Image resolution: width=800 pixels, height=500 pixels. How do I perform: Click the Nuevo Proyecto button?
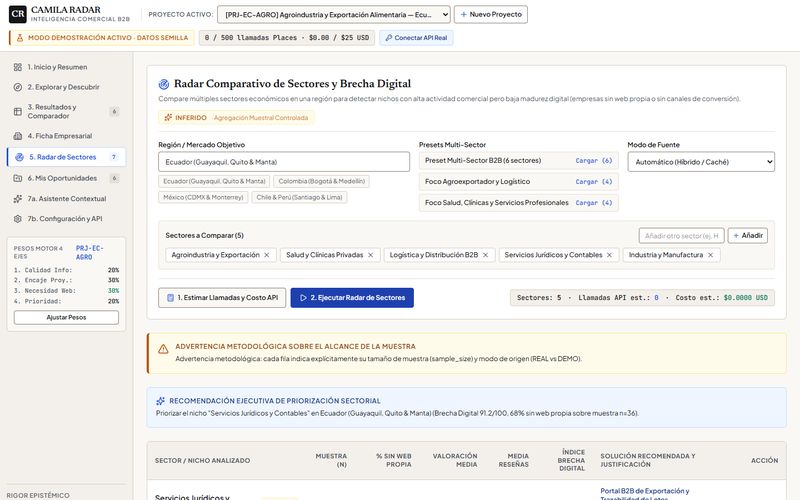(491, 15)
